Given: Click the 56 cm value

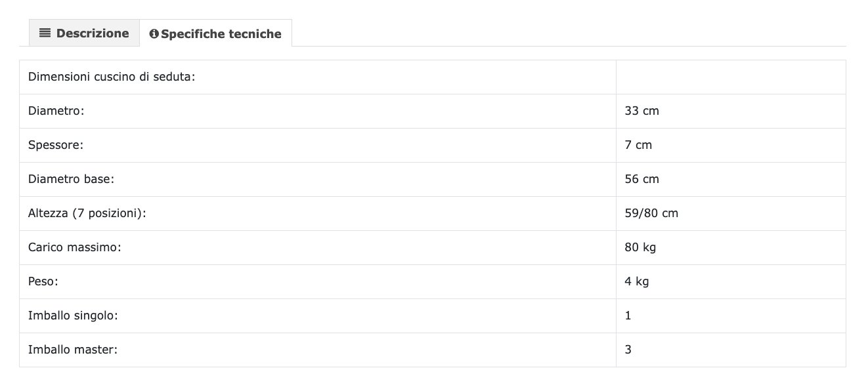Looking at the screenshot, I should [x=641, y=180].
